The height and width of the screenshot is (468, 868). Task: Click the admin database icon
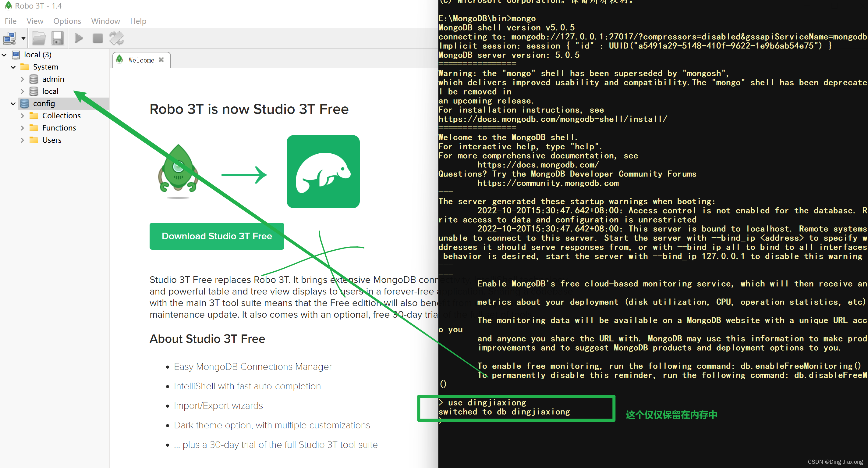point(34,79)
